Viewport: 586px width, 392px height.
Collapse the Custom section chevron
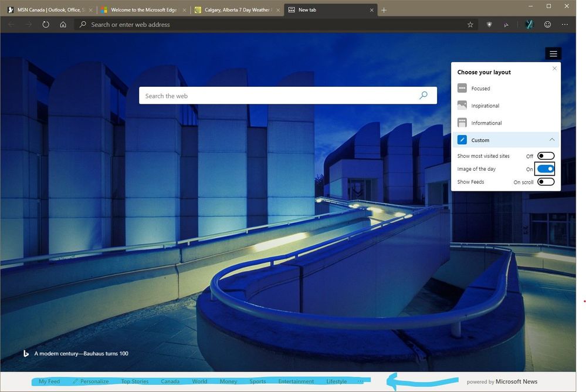(x=552, y=140)
